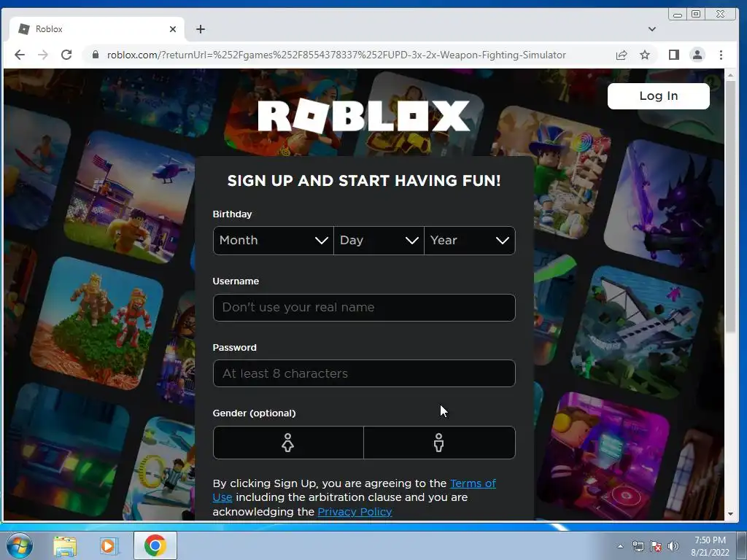Click the address bar URL
Screen dimensions: 747x560
pos(336,55)
